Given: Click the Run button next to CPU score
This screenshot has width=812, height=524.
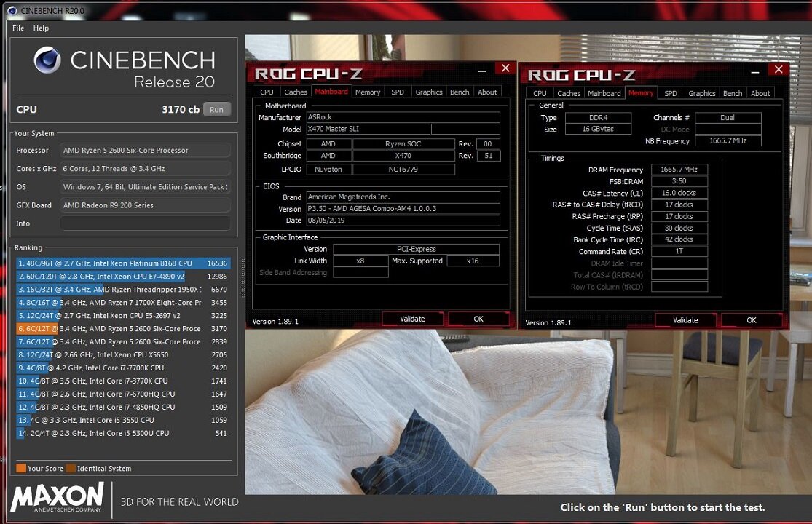Looking at the screenshot, I should tap(216, 110).
